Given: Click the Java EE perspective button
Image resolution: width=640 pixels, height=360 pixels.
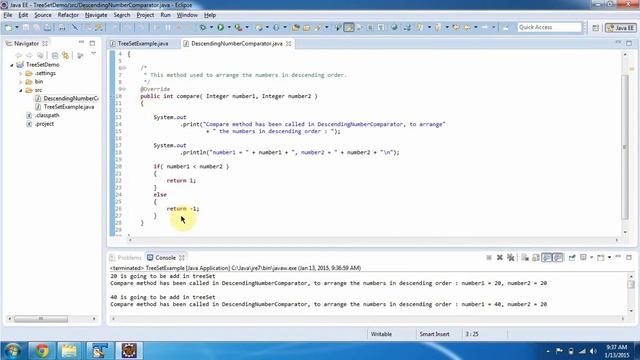Looking at the screenshot, I should [x=620, y=27].
